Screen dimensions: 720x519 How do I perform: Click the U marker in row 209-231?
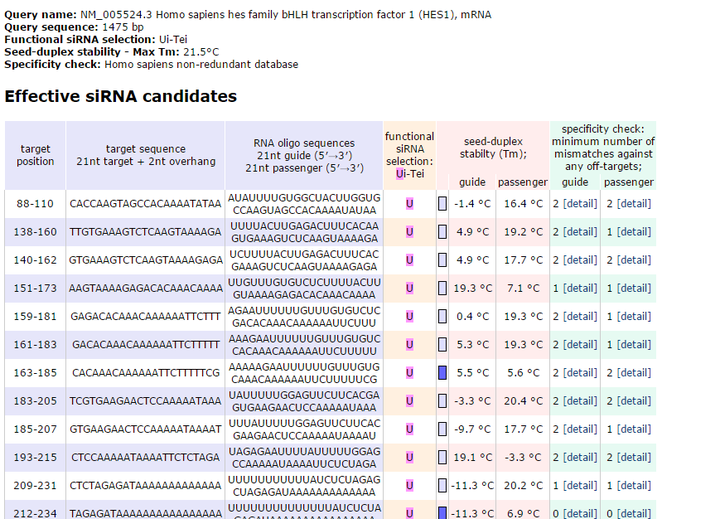[409, 485]
